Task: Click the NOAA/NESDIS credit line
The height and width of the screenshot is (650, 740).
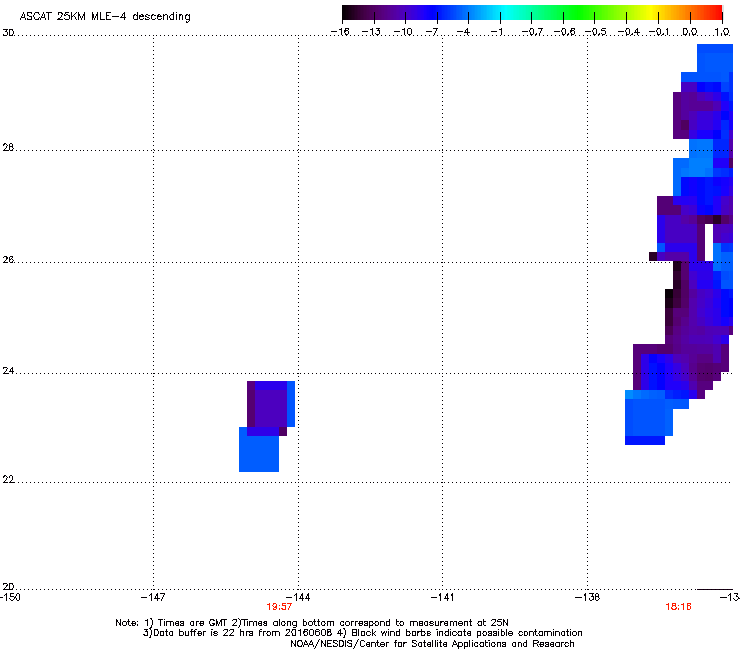Action: pos(432,644)
